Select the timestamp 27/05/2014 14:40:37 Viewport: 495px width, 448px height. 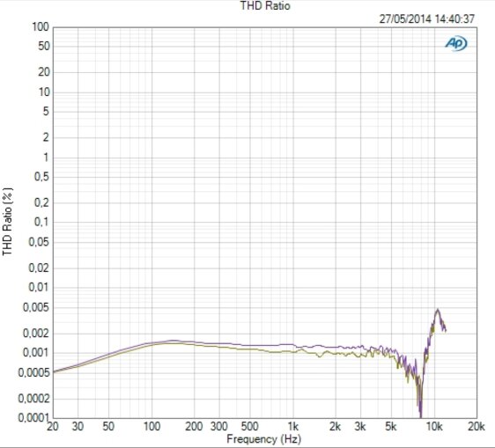[427, 19]
